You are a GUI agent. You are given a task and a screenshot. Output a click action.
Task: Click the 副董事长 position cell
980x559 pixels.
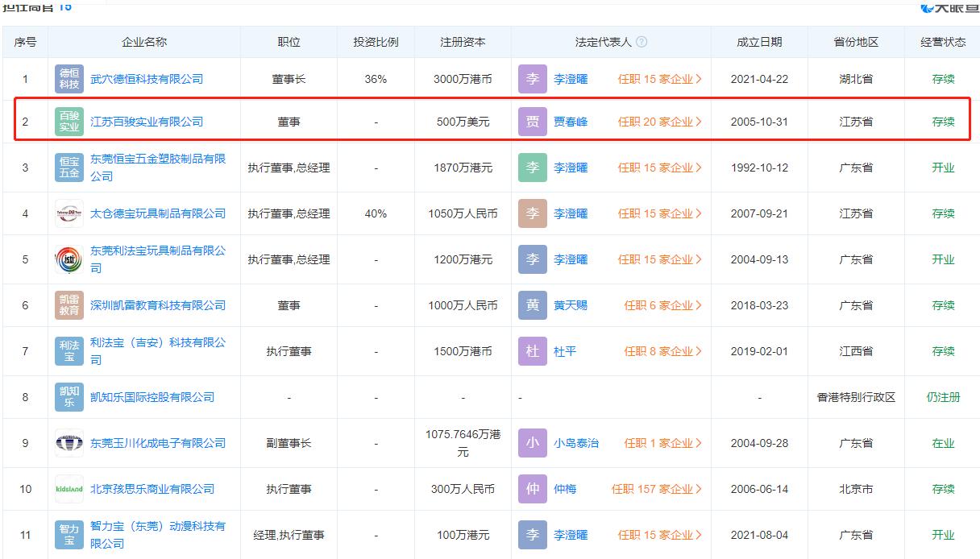[x=289, y=443]
